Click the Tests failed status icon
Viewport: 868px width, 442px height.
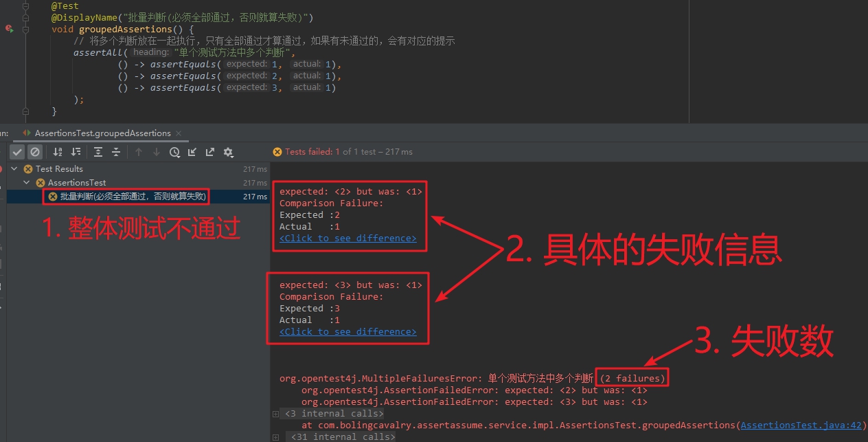pos(277,152)
